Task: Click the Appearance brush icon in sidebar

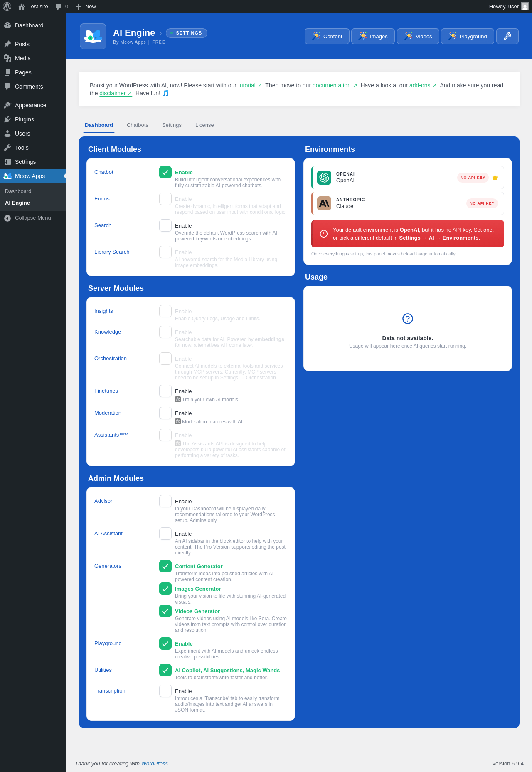Action: pyautogui.click(x=7, y=105)
